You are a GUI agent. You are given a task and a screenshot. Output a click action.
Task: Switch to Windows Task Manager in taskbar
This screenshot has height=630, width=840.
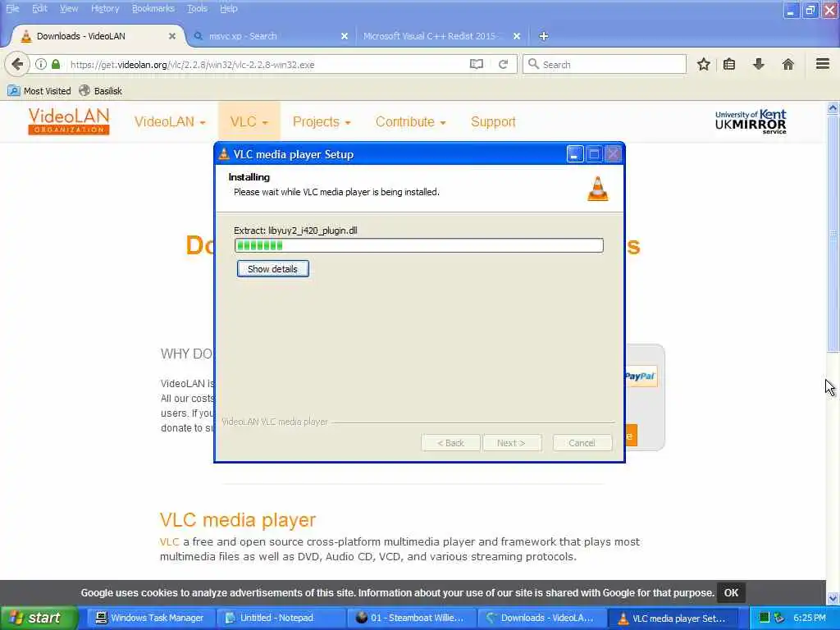pos(150,618)
